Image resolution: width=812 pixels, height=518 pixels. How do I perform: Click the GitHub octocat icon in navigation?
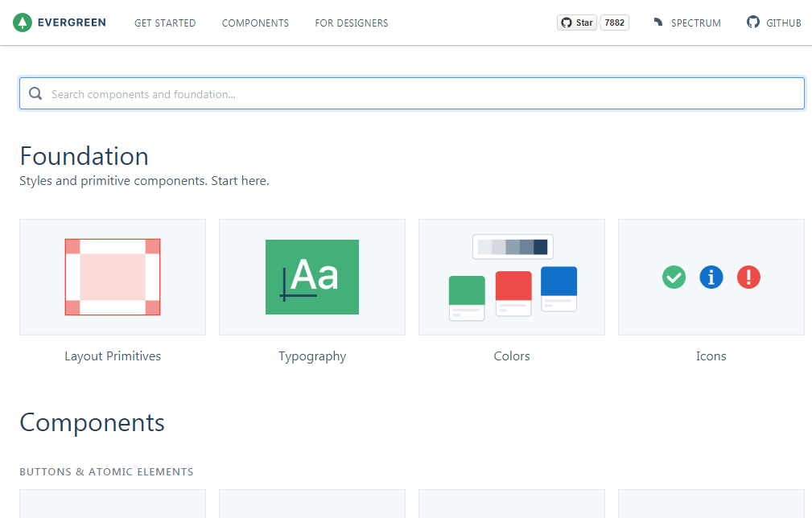coord(753,23)
